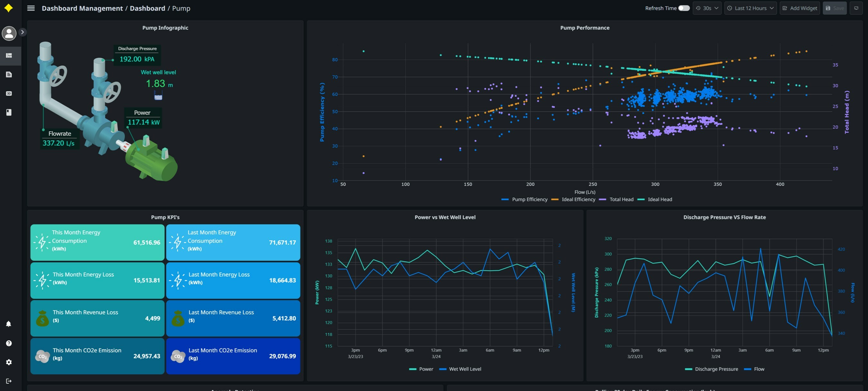The width and height of the screenshot is (868, 391).
Task: Open the 30s refresh interval dropdown
Action: point(707,8)
